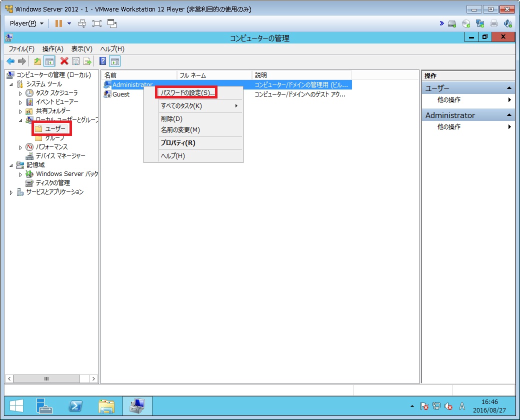
Task: Expand the パフォーマンス tree node
Action: [x=20, y=147]
